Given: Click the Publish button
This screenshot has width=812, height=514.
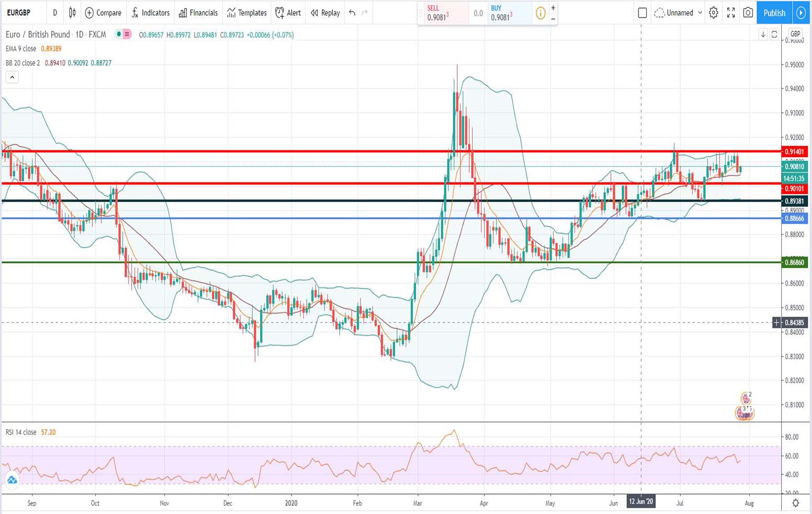Looking at the screenshot, I should pyautogui.click(x=774, y=13).
